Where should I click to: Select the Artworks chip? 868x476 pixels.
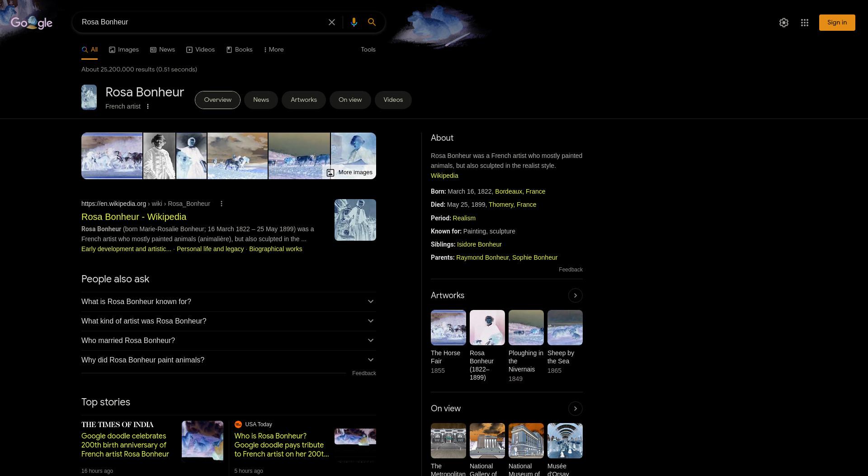click(x=303, y=100)
